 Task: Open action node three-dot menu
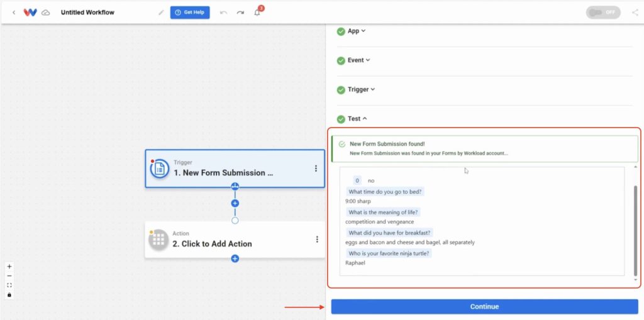coord(317,239)
